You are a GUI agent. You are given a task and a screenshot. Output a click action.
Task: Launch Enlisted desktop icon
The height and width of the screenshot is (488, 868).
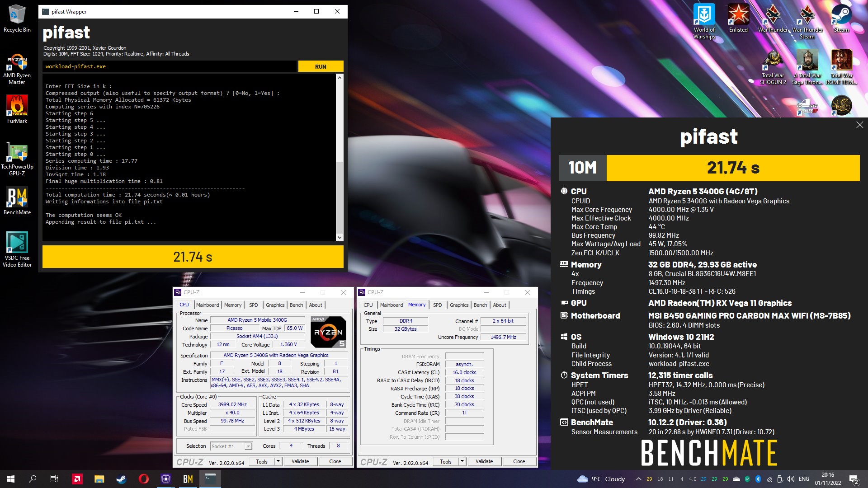tap(738, 18)
